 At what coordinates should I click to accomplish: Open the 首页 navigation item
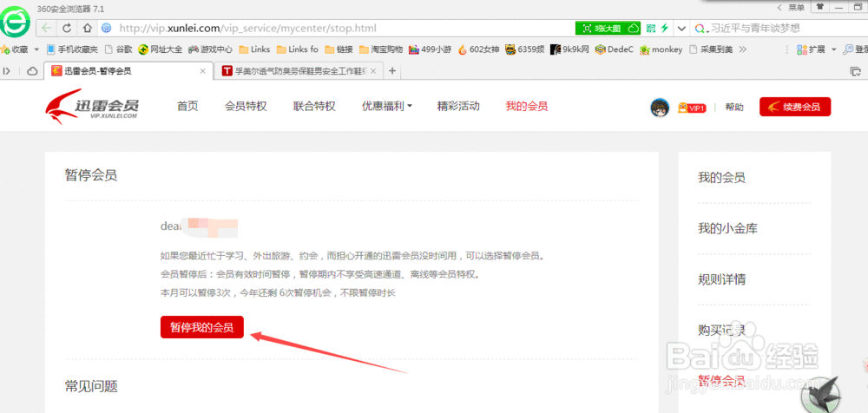(x=187, y=107)
